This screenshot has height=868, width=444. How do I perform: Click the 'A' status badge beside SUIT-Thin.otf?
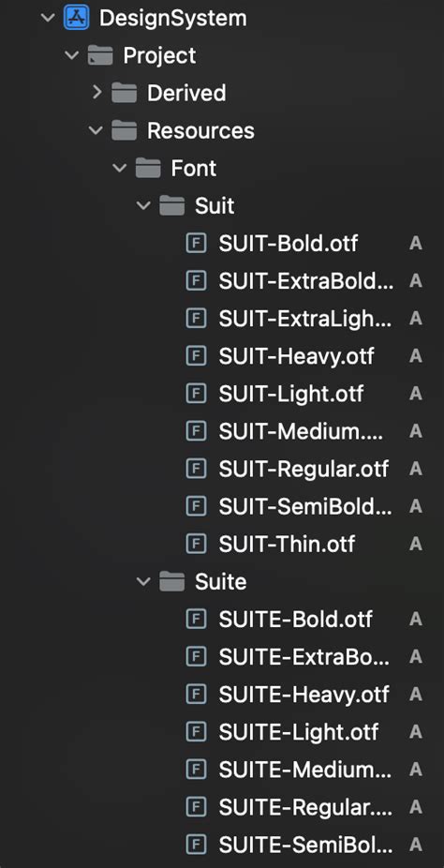tap(416, 545)
